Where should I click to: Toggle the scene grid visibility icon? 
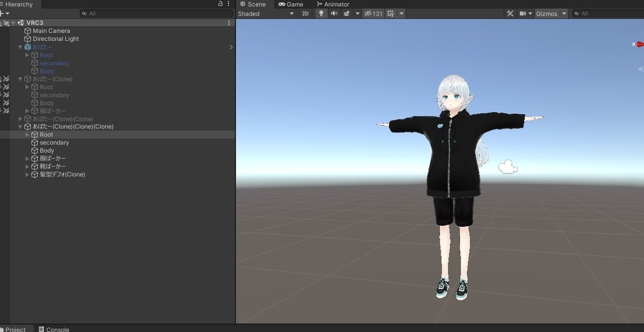(390, 13)
